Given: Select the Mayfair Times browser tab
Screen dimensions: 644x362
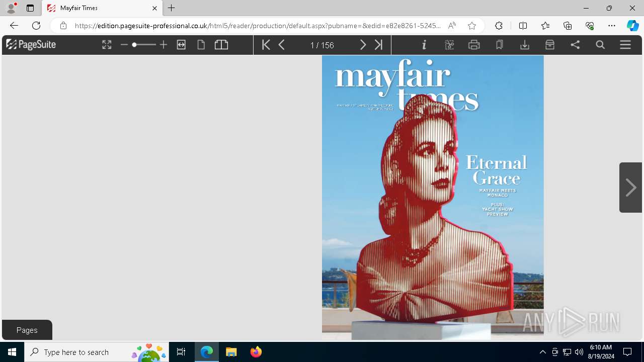Looking at the screenshot, I should click(x=102, y=8).
